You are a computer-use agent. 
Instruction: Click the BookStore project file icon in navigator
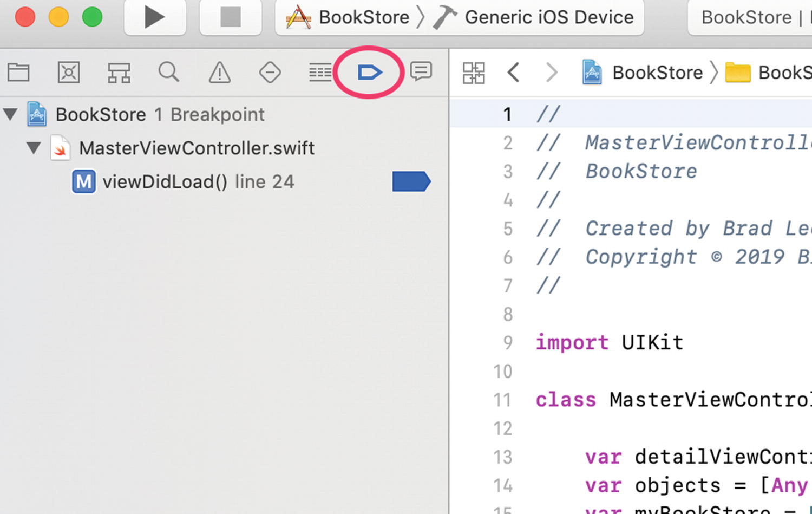pos(37,114)
